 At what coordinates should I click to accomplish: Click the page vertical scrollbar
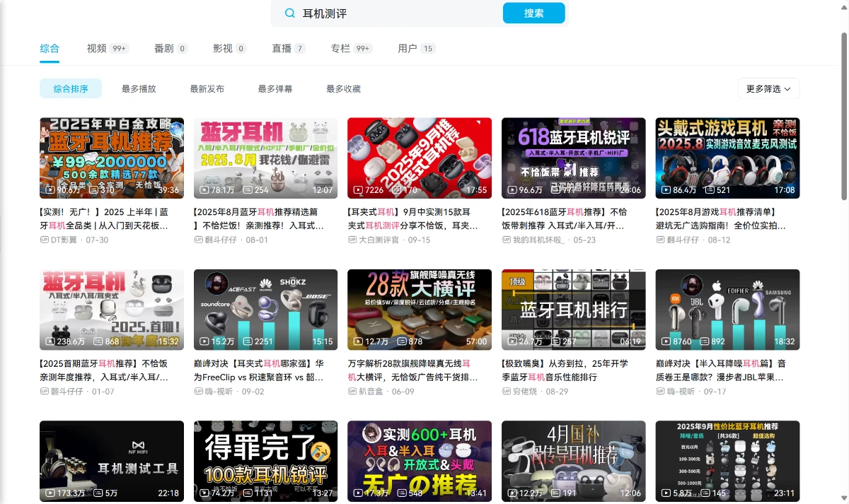pos(843,113)
